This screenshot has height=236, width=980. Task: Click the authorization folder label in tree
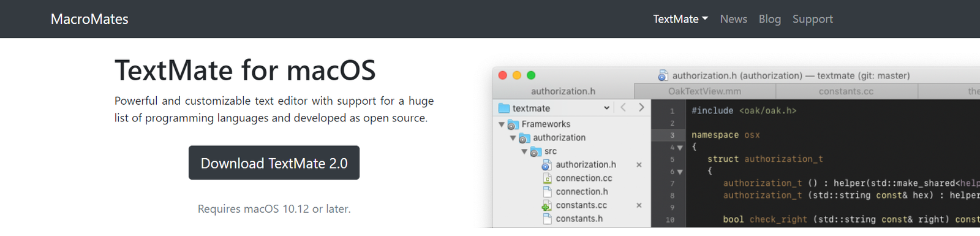click(559, 138)
